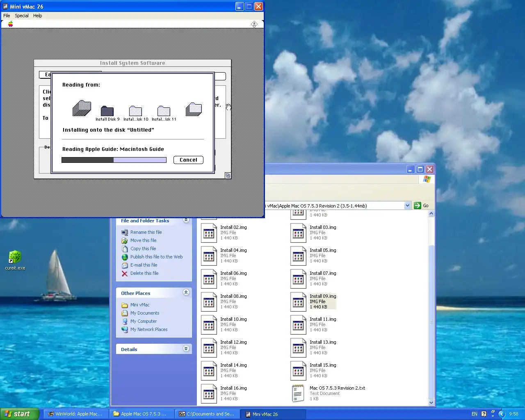This screenshot has height=420, width=525.
Task: Click the clock showing 9:58
Action: (x=514, y=414)
